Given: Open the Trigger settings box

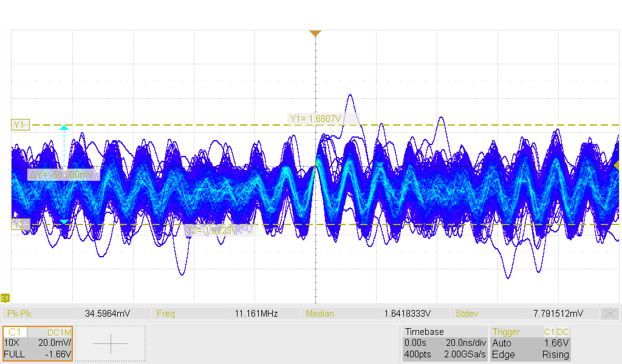Looking at the screenshot, I should [530, 343].
